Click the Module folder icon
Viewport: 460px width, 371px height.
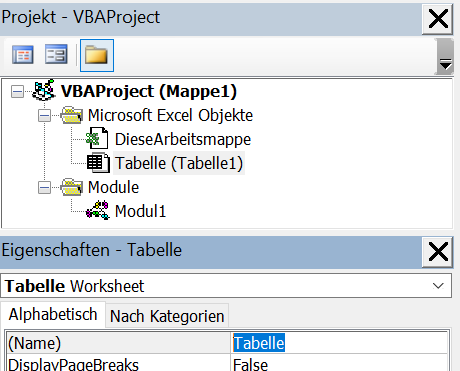[72, 187]
